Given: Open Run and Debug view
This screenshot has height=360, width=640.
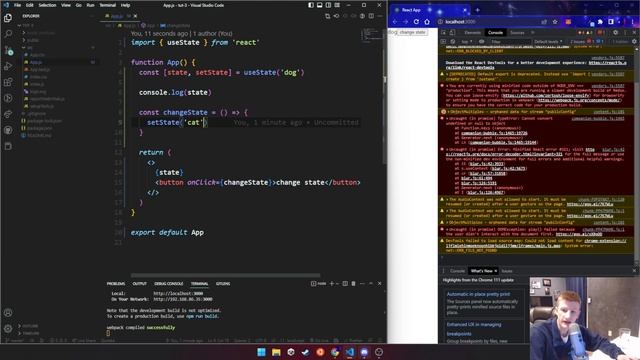Looking at the screenshot, I should 8,66.
